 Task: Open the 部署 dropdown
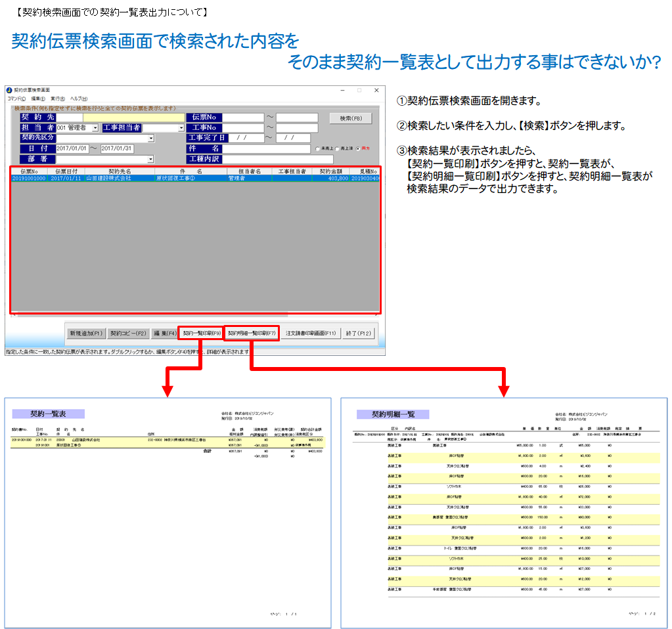pyautogui.click(x=151, y=159)
